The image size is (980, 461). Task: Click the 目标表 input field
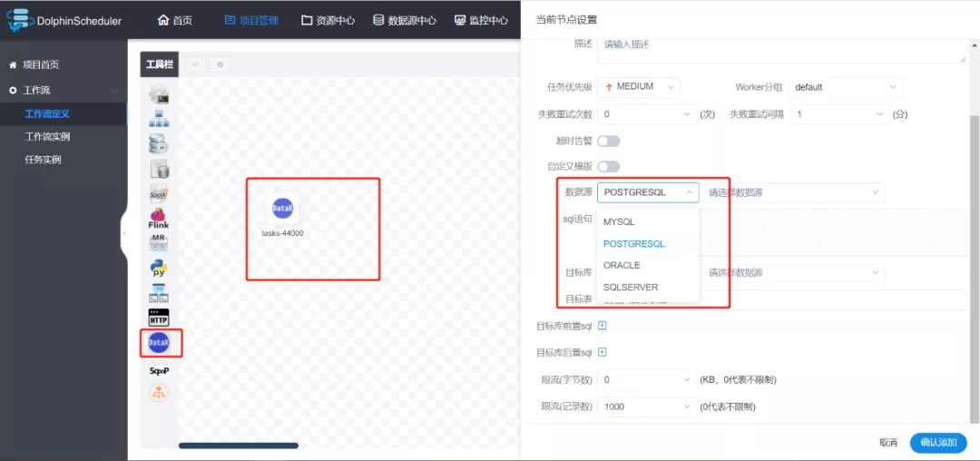coord(782,299)
